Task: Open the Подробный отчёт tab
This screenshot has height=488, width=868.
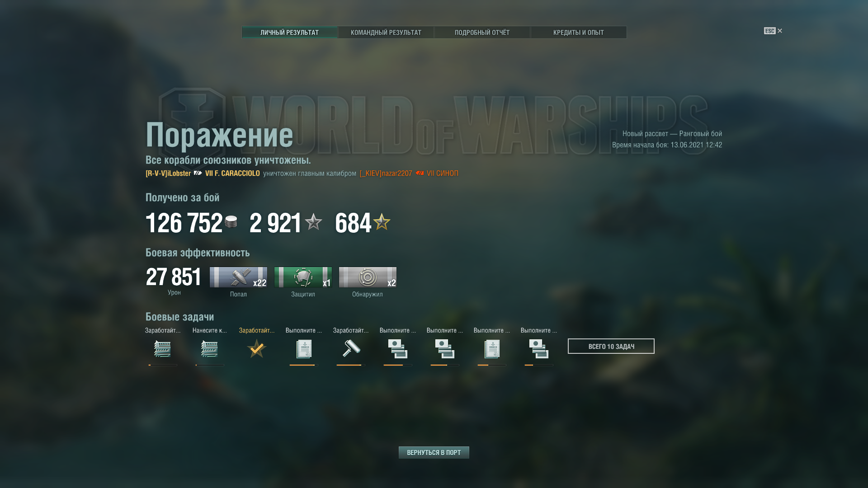Action: pos(482,33)
